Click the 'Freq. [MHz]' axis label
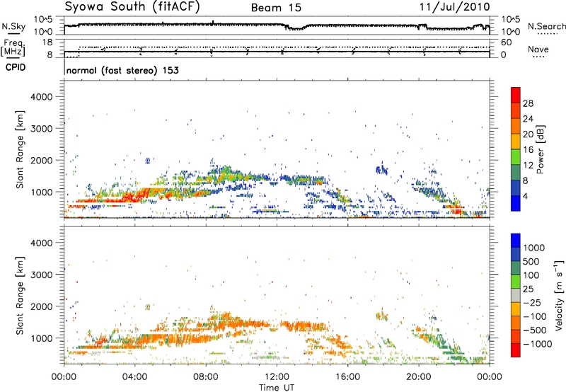 [14, 47]
